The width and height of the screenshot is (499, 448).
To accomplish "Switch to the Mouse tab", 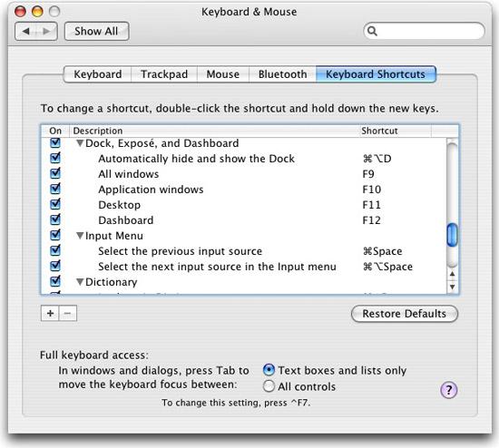I will 223,74.
